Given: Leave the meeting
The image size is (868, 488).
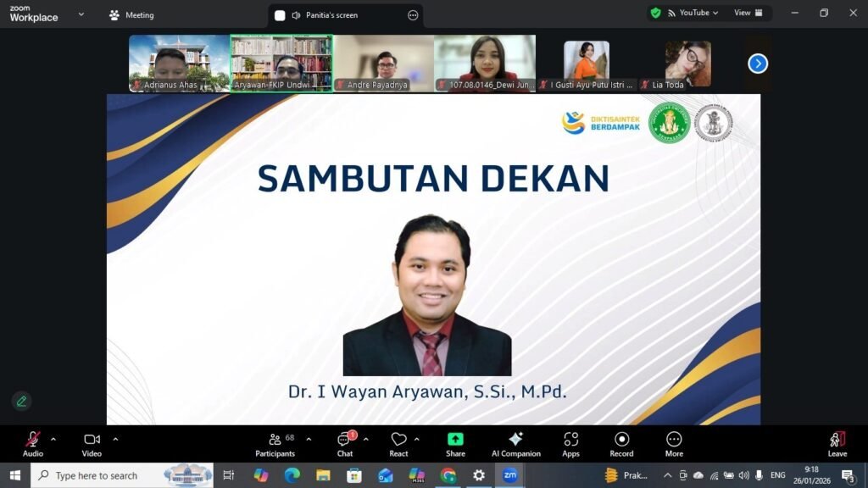Looking at the screenshot, I should [837, 443].
